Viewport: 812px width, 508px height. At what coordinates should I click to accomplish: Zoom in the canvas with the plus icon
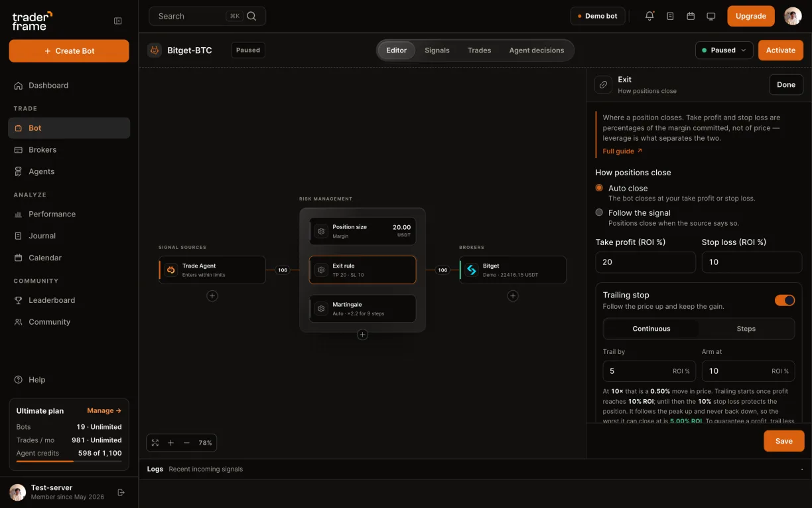[x=170, y=443]
